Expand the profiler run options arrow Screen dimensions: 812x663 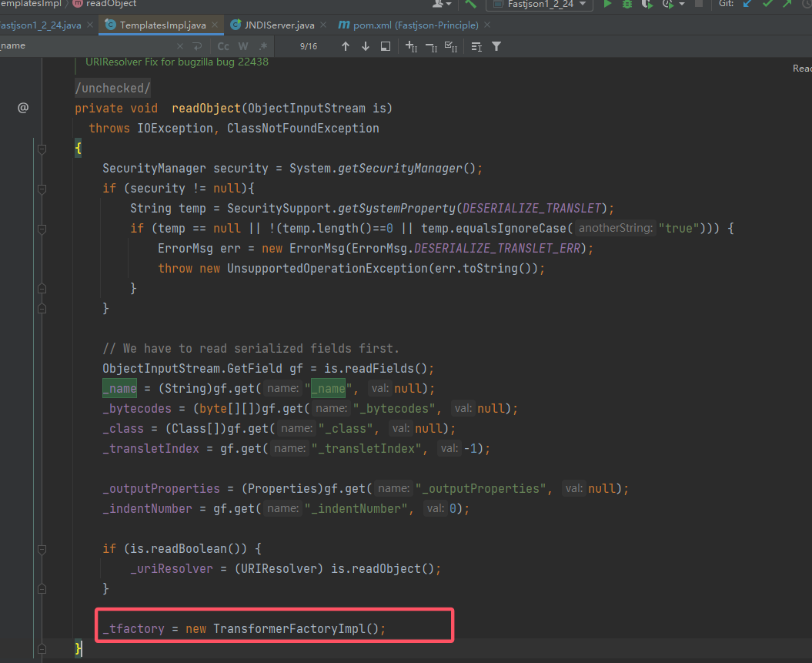coord(681,4)
